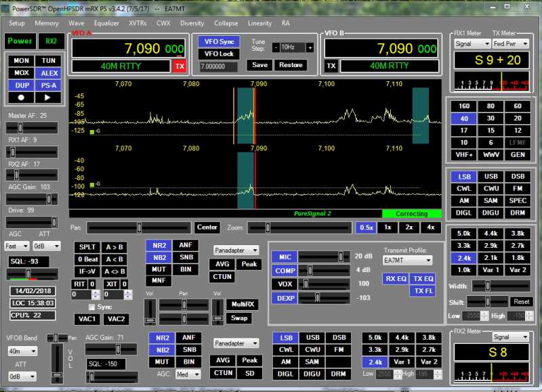Toggle the ALEX button
The image size is (542, 392).
[x=48, y=73]
